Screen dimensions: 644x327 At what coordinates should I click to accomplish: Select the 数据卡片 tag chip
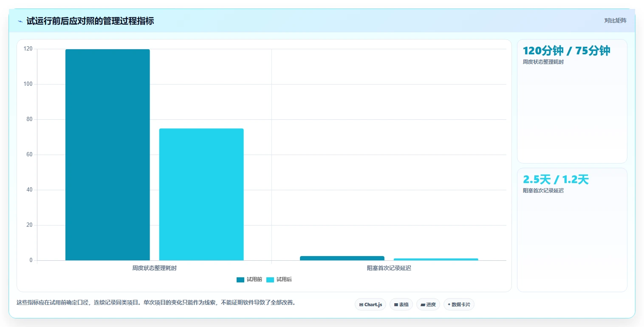tap(459, 304)
